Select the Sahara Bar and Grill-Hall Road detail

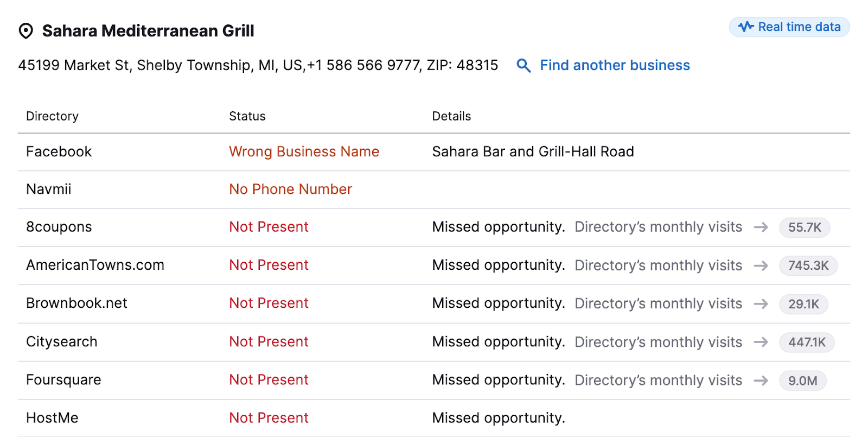point(533,151)
